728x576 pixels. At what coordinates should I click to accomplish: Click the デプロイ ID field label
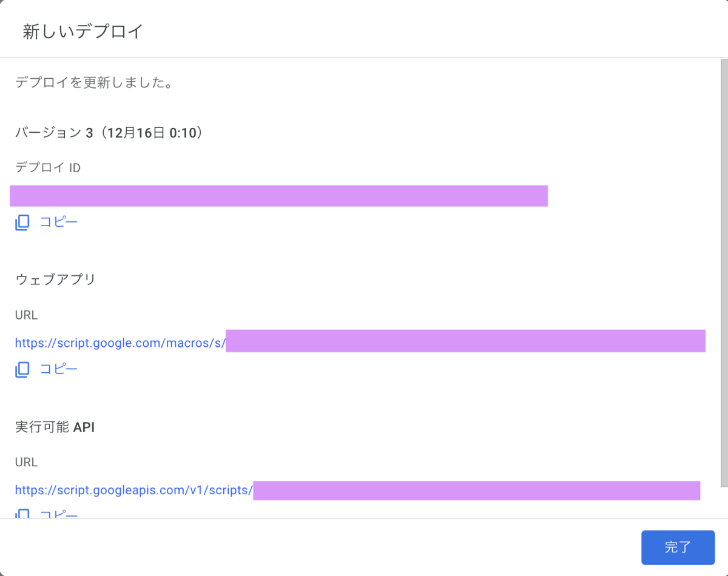[48, 168]
